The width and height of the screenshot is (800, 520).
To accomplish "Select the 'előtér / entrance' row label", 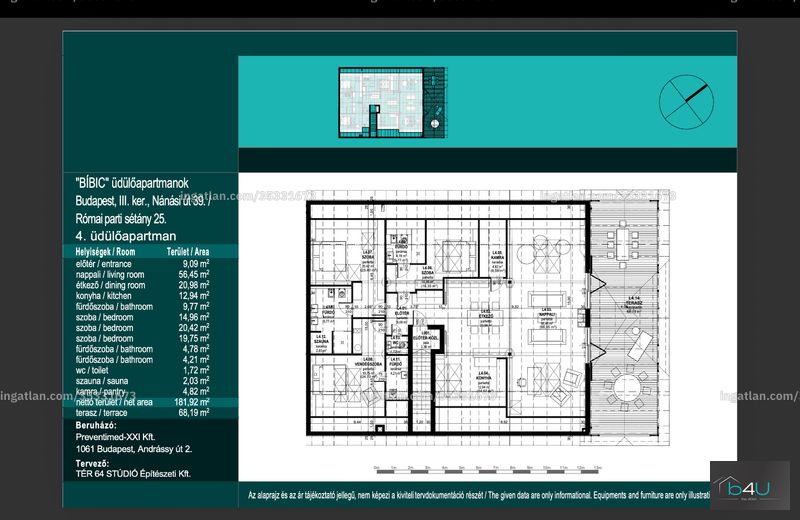I will pyautogui.click(x=104, y=264).
